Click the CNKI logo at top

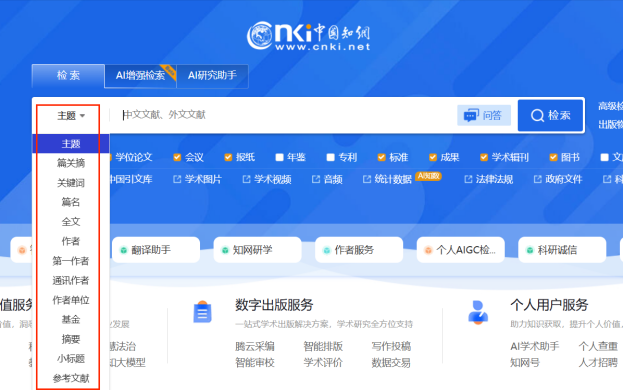pos(309,36)
